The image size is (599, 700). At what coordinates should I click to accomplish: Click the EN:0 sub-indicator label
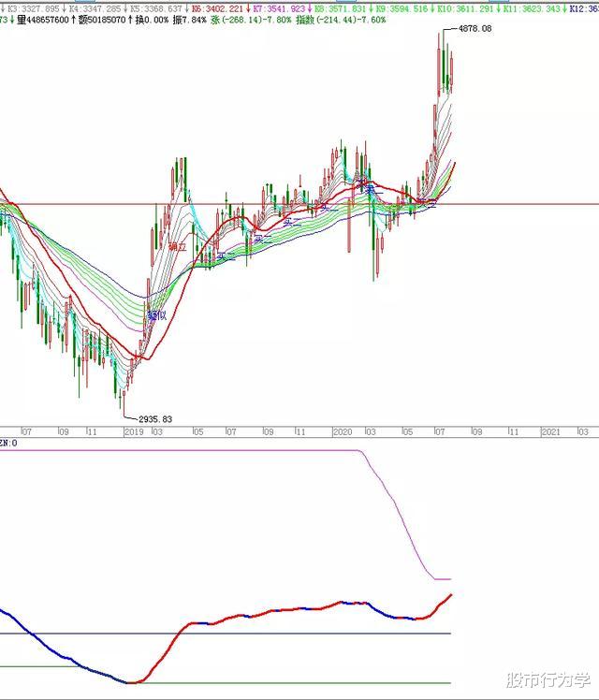(x=8, y=444)
